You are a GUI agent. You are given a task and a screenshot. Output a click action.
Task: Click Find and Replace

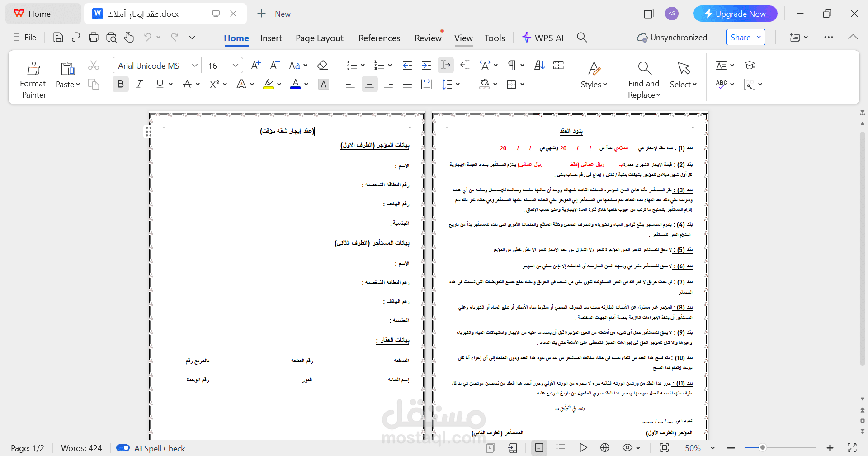point(644,80)
